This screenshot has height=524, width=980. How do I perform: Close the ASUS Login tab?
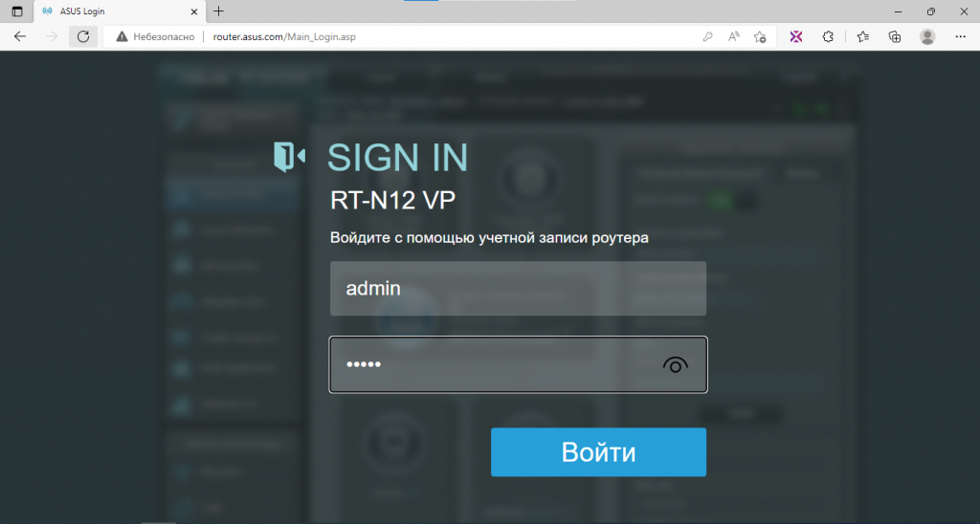(x=193, y=11)
